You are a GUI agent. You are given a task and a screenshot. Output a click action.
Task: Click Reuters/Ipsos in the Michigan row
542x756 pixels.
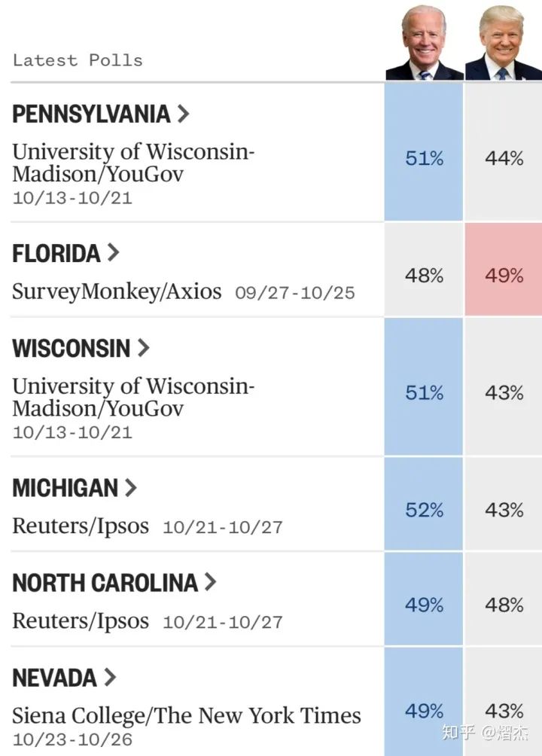81,526
